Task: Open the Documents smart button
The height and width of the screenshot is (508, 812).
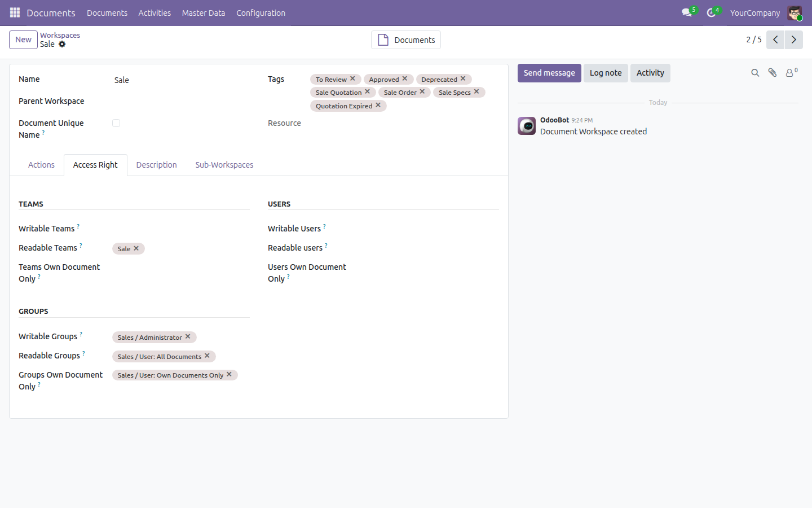Action: click(406, 40)
